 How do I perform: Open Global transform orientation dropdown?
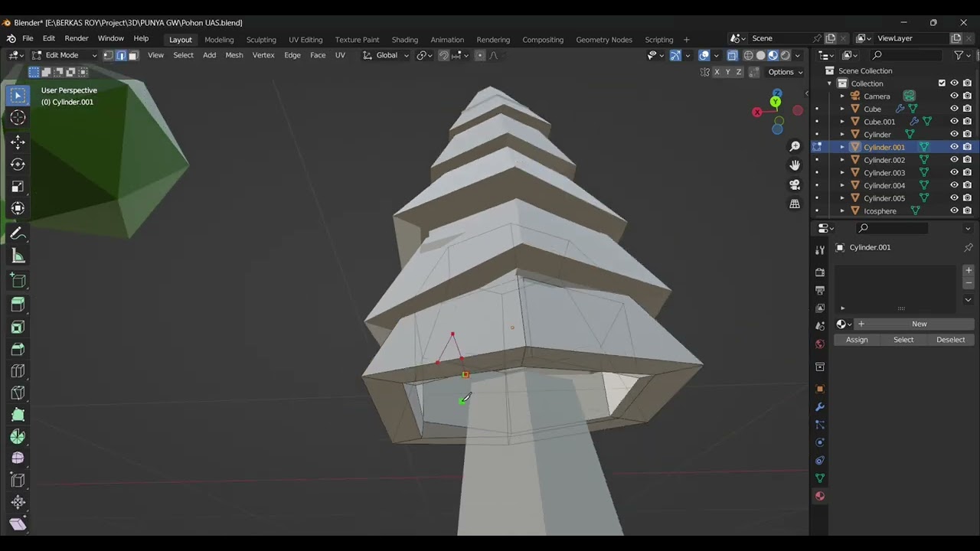(x=386, y=55)
